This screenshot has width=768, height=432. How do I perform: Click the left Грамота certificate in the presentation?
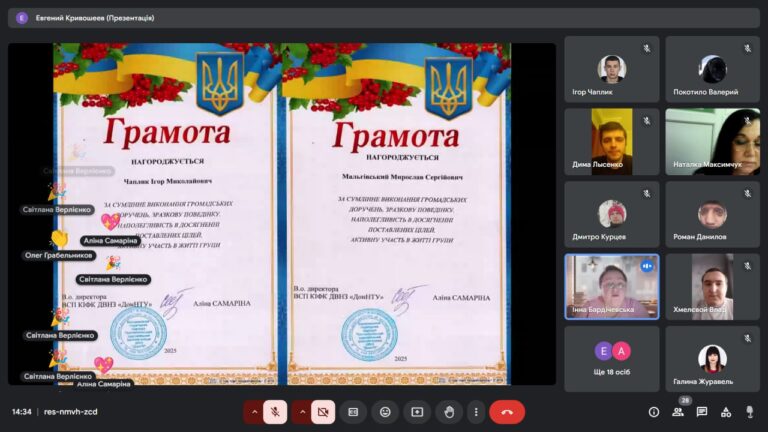167,214
